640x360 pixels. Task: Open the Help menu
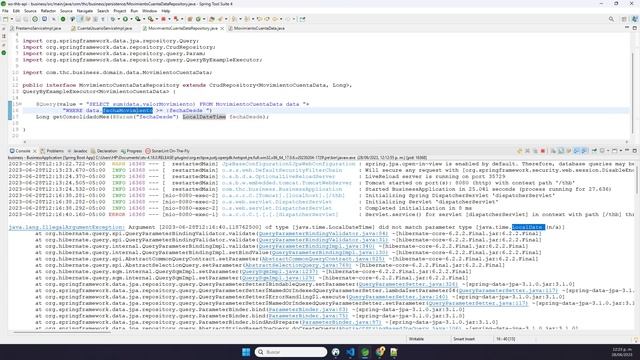pyautogui.click(x=165, y=11)
